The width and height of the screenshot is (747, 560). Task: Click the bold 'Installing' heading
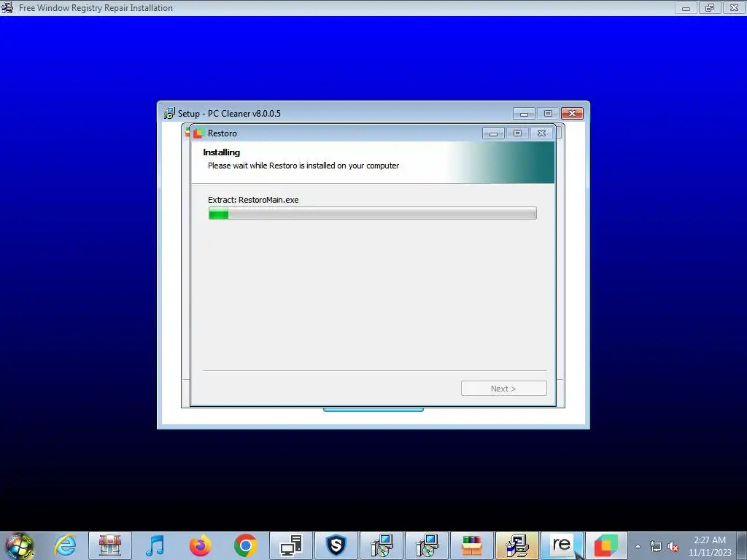pos(222,152)
